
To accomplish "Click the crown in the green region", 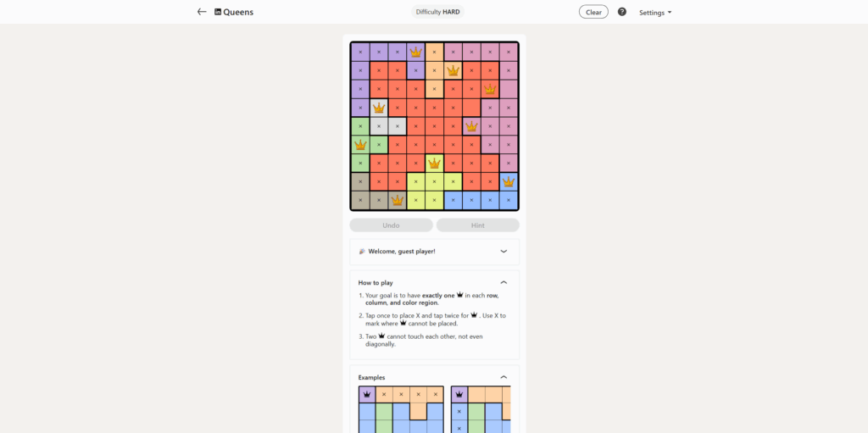I will click(360, 145).
